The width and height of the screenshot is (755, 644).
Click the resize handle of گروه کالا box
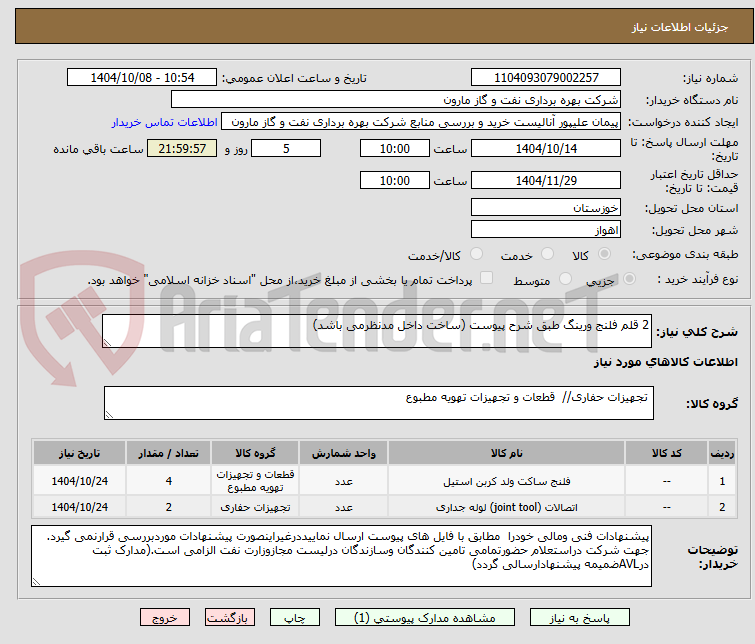(x=109, y=415)
